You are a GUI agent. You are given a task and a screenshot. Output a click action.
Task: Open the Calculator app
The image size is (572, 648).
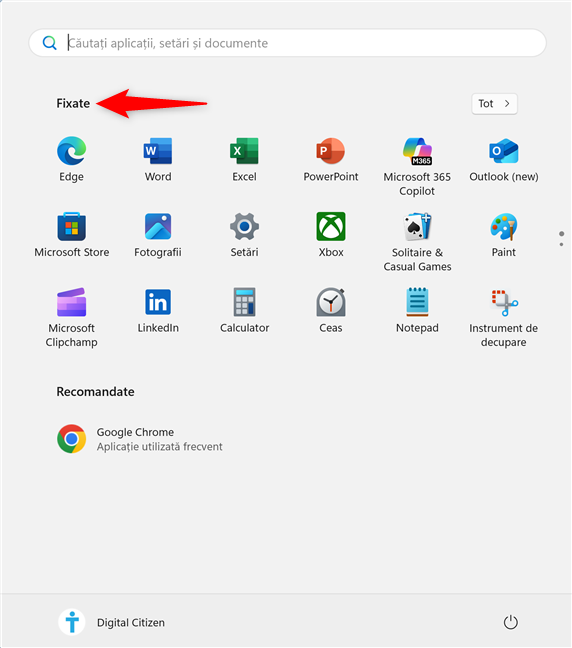(244, 311)
